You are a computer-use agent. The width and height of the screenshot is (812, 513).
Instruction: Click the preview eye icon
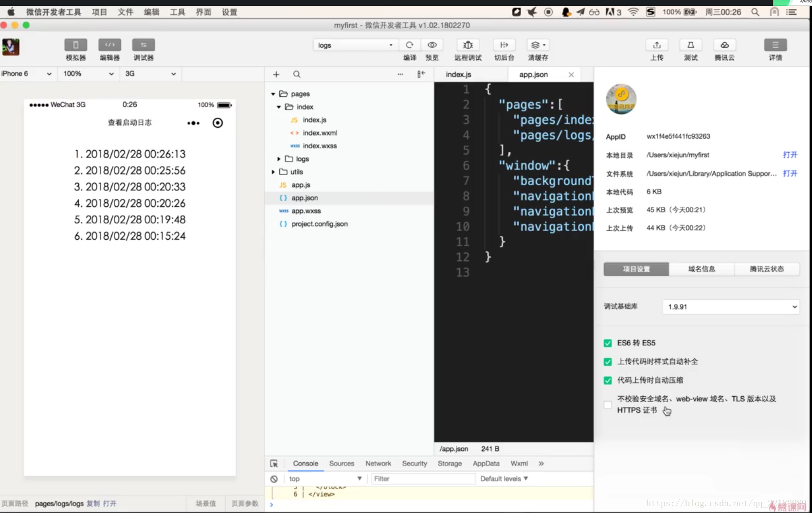coord(432,45)
